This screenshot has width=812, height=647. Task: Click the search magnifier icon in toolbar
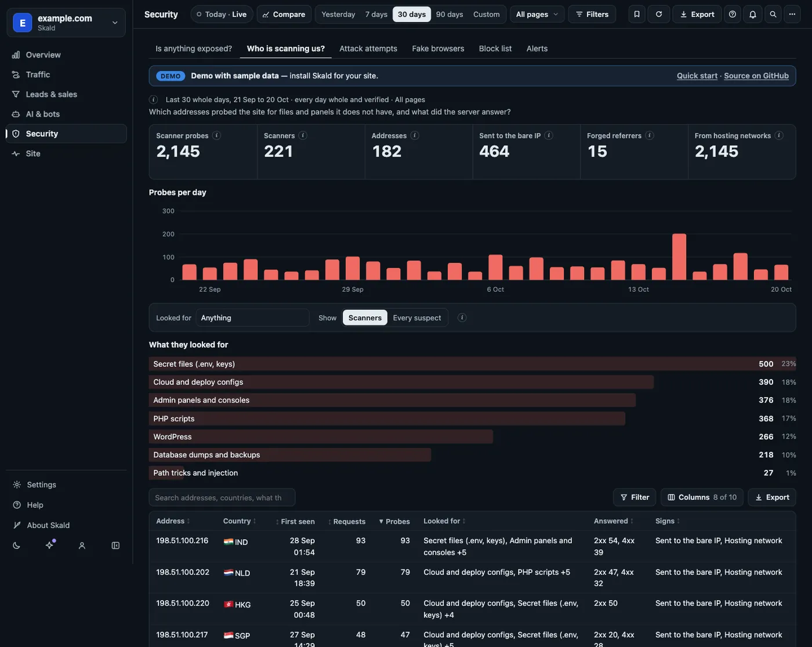tap(773, 14)
